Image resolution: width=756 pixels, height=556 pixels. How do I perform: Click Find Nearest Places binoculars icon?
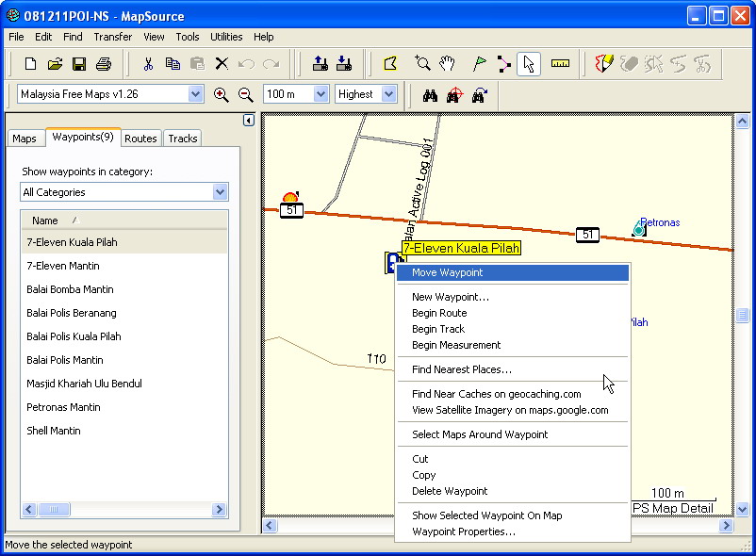coord(454,95)
